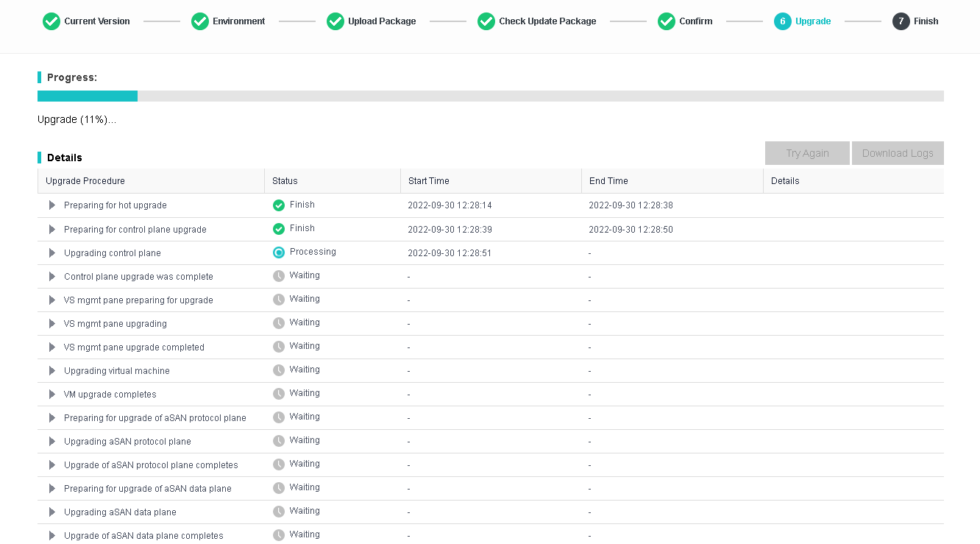Click the Current Version step checkmark icon
Viewport: 980px width, 544px height.
coord(52,21)
